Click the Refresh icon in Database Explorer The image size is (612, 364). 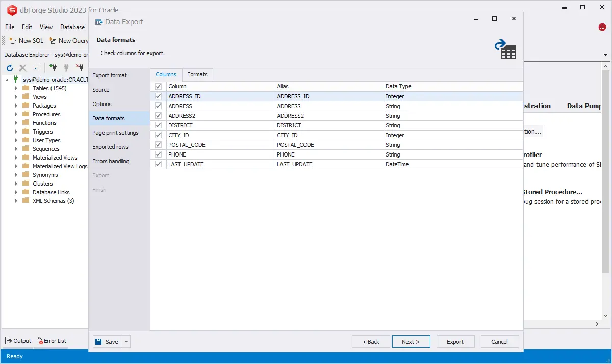point(9,68)
